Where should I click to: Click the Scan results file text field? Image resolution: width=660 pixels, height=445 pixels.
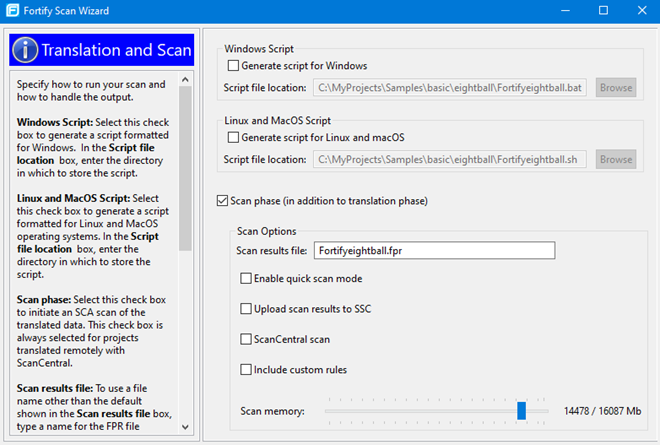(x=434, y=251)
